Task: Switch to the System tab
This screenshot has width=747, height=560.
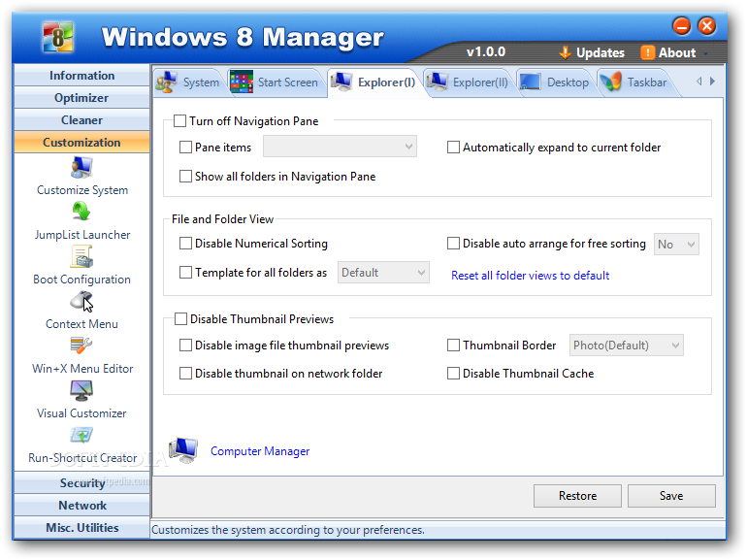Action: (188, 82)
